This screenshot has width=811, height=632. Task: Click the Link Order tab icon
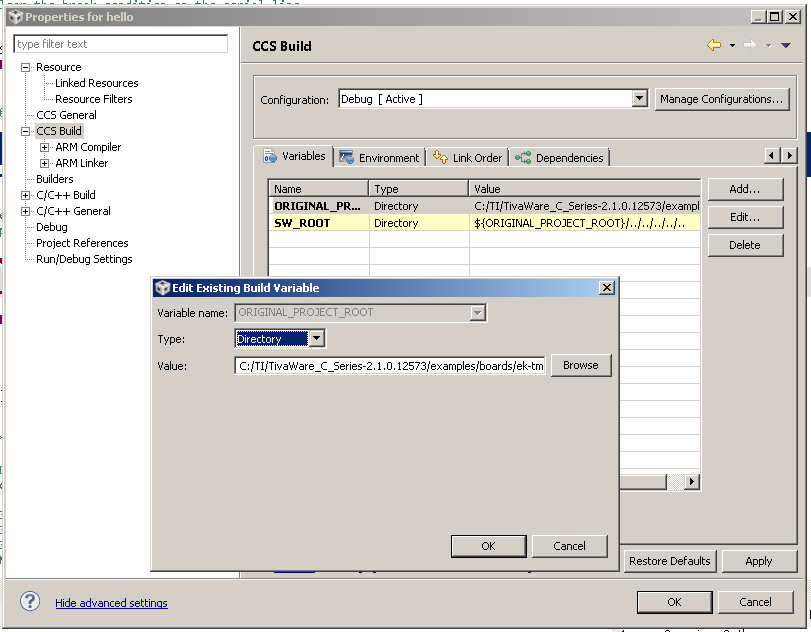pyautogui.click(x=440, y=157)
